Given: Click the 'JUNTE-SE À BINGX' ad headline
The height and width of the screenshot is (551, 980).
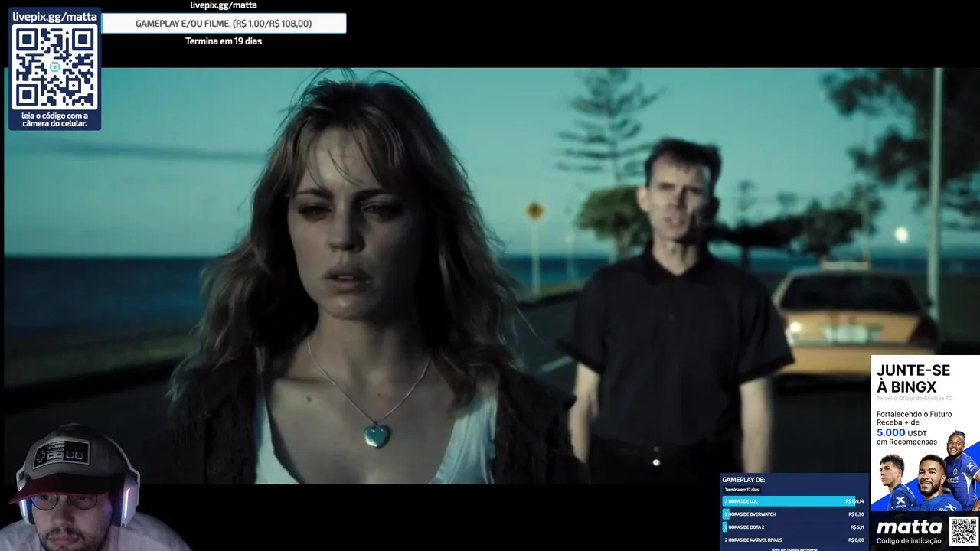Looking at the screenshot, I should pos(913,379).
